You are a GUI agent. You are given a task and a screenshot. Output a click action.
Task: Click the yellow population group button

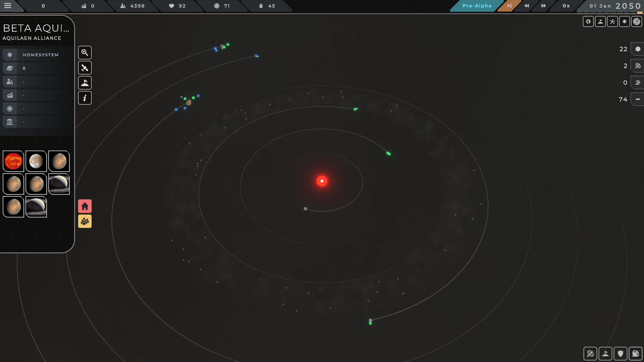tap(85, 221)
